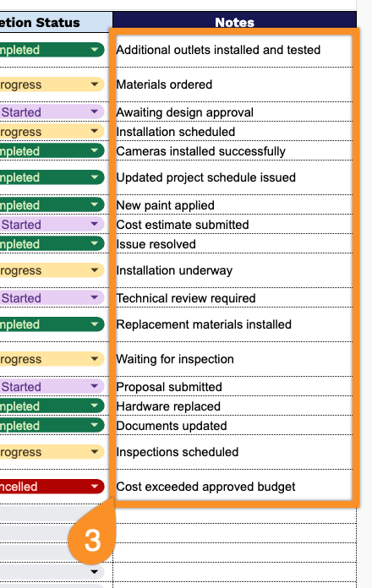The width and height of the screenshot is (372, 588).
Task: Select the Cameras installed successfully note cell
Action: click(x=234, y=151)
